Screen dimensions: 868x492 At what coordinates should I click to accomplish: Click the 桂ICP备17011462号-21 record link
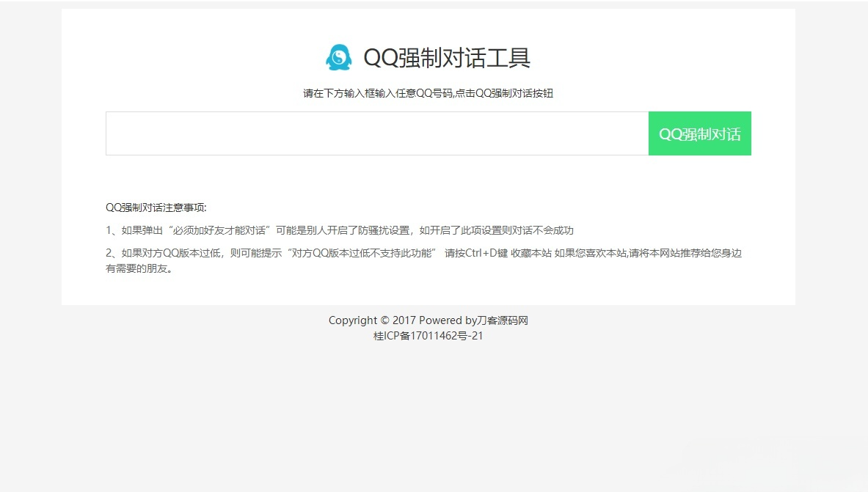pos(429,336)
